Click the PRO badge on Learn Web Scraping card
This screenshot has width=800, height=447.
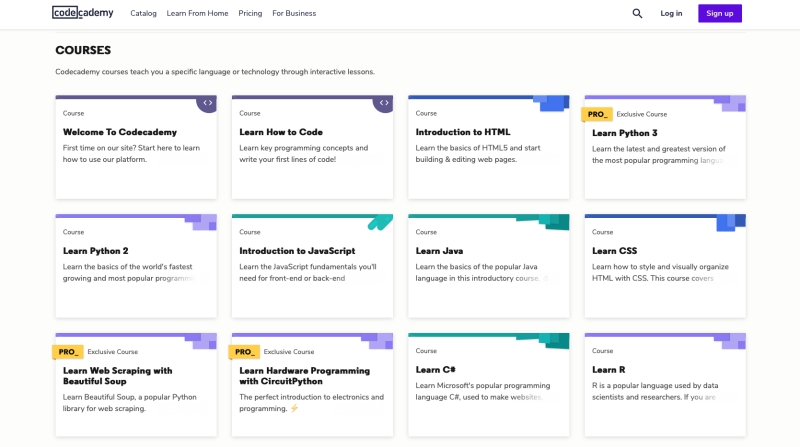[x=68, y=352]
